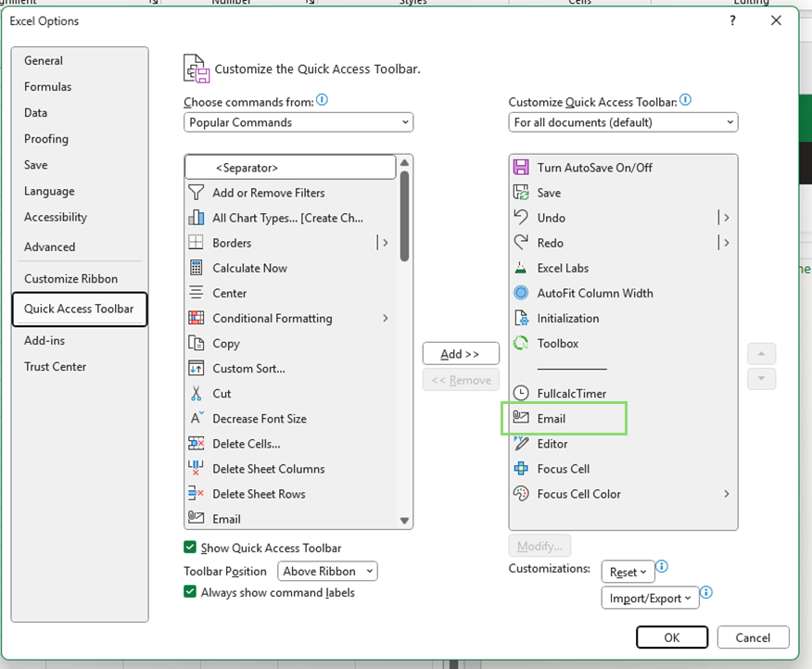Expand the Focus Cell Color submenu arrow
This screenshot has width=812, height=669.
coord(726,494)
